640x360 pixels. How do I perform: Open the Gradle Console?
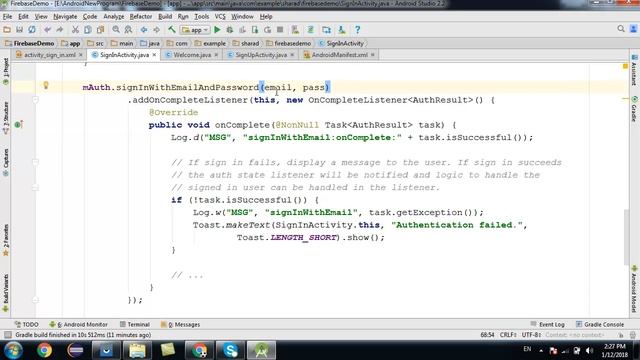[600, 324]
